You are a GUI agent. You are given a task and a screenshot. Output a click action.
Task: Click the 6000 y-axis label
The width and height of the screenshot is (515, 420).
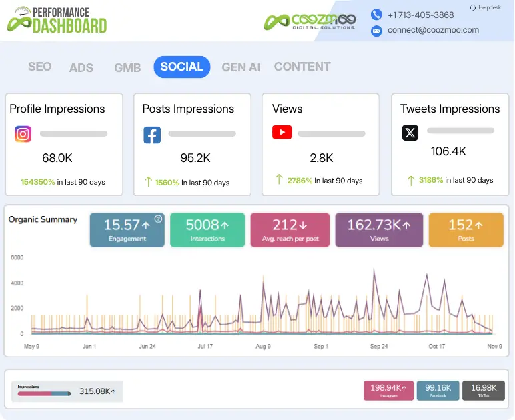click(17, 257)
